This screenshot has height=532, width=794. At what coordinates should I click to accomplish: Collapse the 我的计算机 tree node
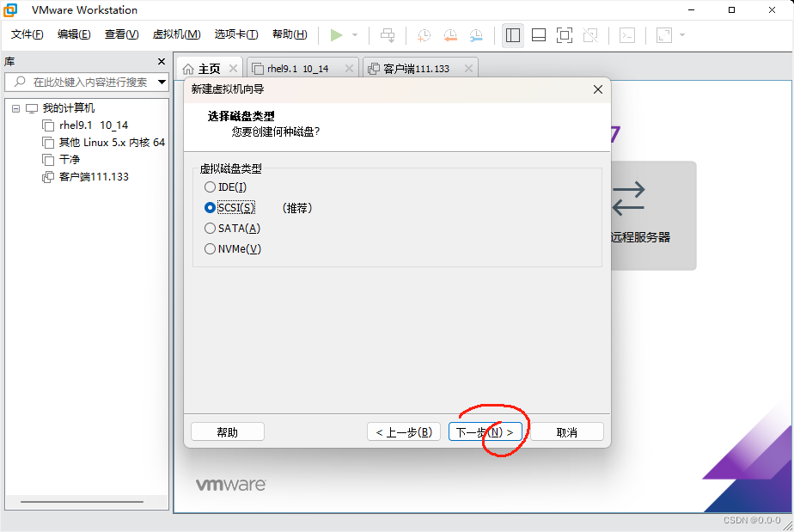point(14,107)
